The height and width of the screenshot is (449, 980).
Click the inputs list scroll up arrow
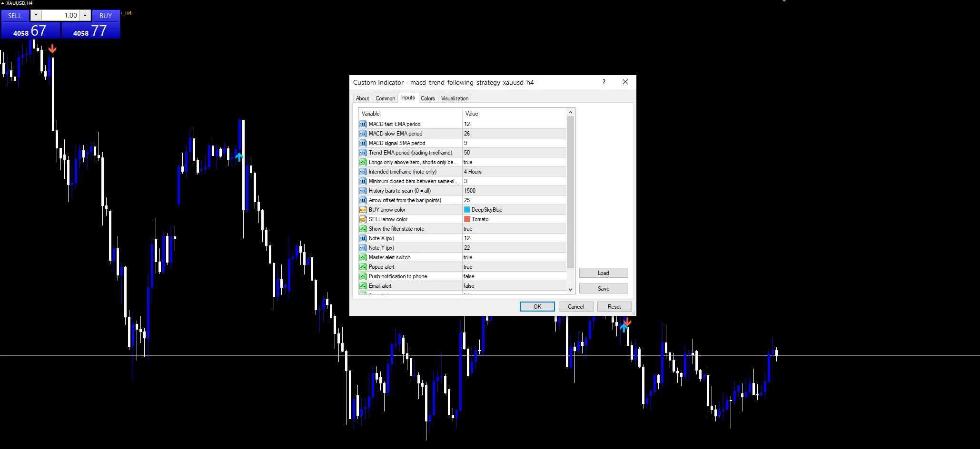pos(570,113)
